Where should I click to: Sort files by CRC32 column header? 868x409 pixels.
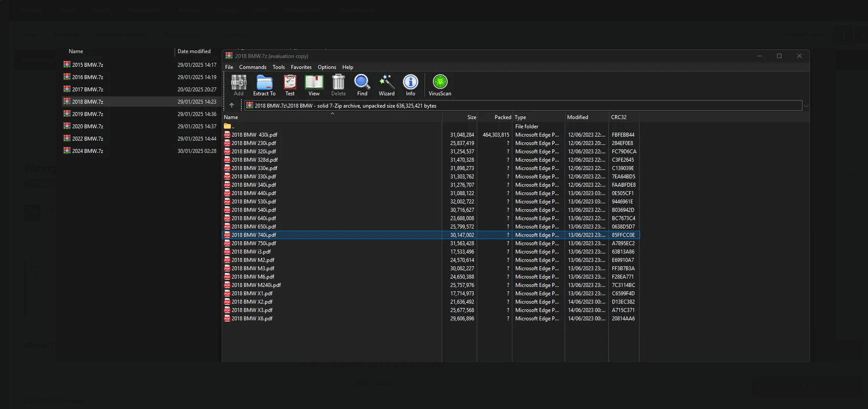tap(619, 117)
